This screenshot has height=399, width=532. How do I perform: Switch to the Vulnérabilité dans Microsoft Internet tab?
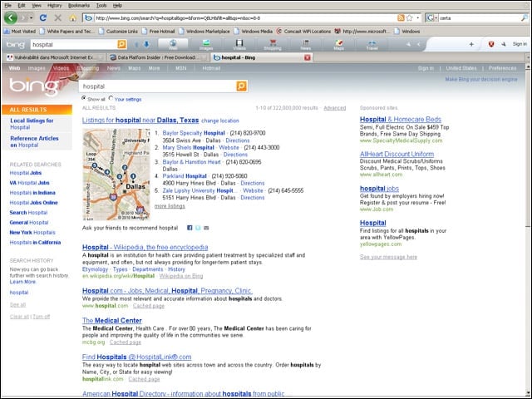tap(54, 57)
